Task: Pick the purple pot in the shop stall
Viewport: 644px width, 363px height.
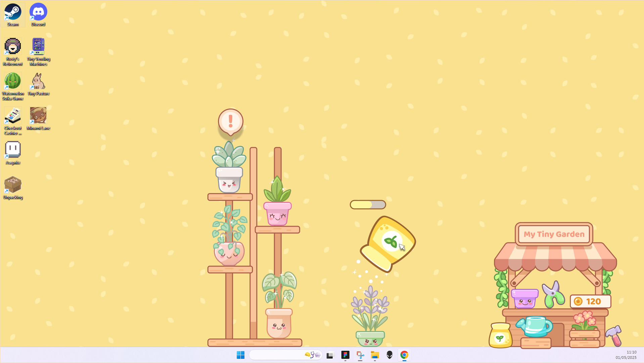Action: point(525,298)
